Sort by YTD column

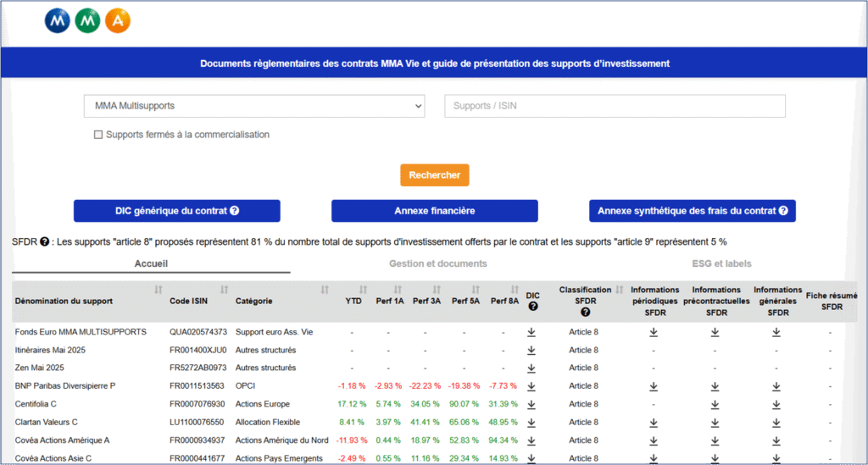(363, 290)
